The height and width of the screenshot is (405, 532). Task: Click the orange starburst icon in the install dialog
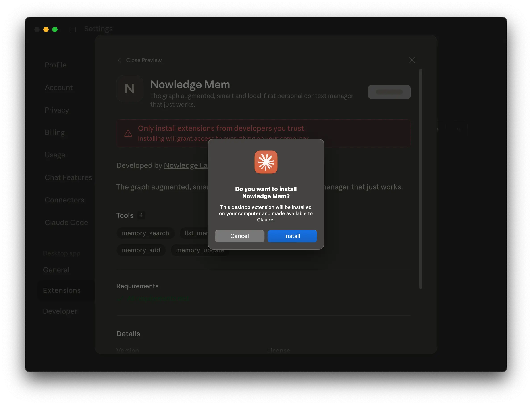266,162
